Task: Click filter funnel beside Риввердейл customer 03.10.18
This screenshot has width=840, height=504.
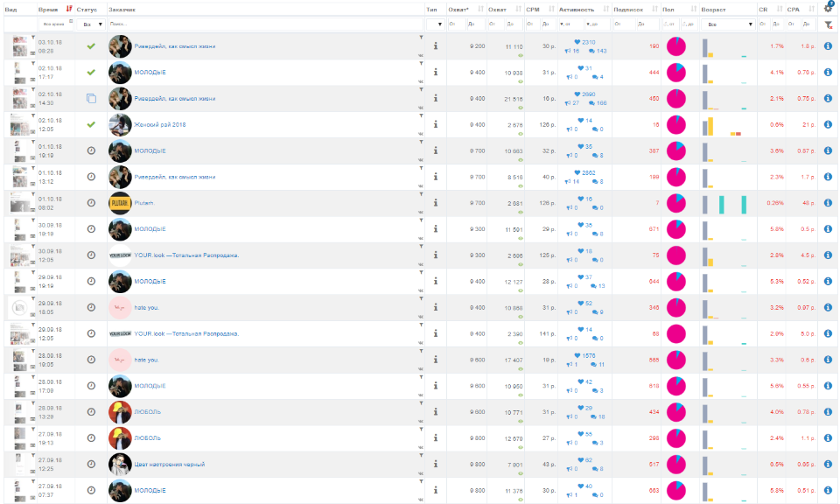Action: (x=421, y=38)
